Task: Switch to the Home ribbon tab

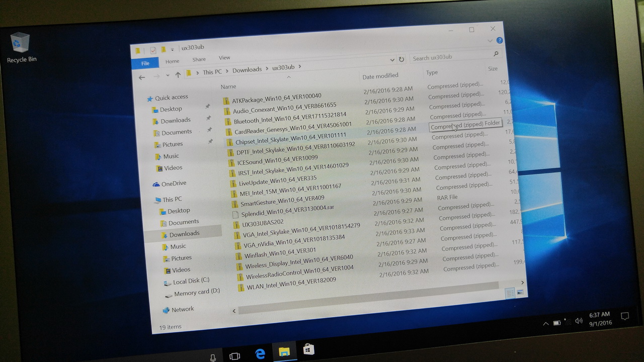Action: pos(172,61)
